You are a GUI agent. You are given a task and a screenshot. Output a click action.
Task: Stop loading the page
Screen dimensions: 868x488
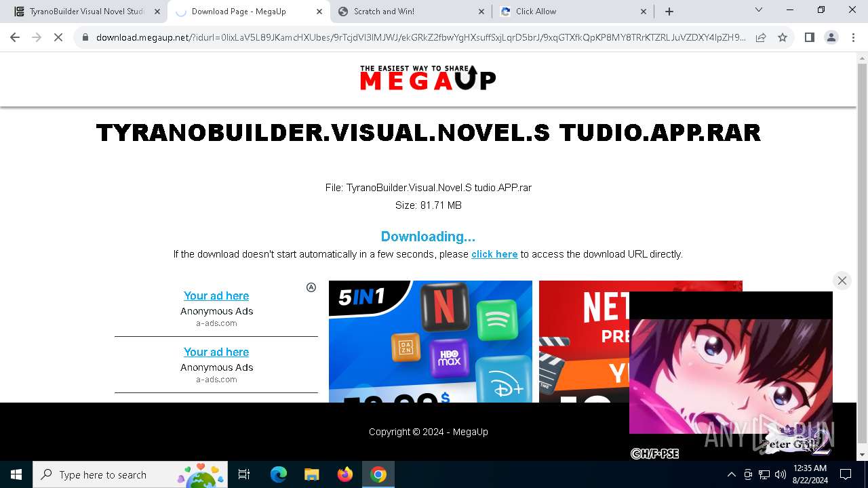pyautogui.click(x=58, y=37)
